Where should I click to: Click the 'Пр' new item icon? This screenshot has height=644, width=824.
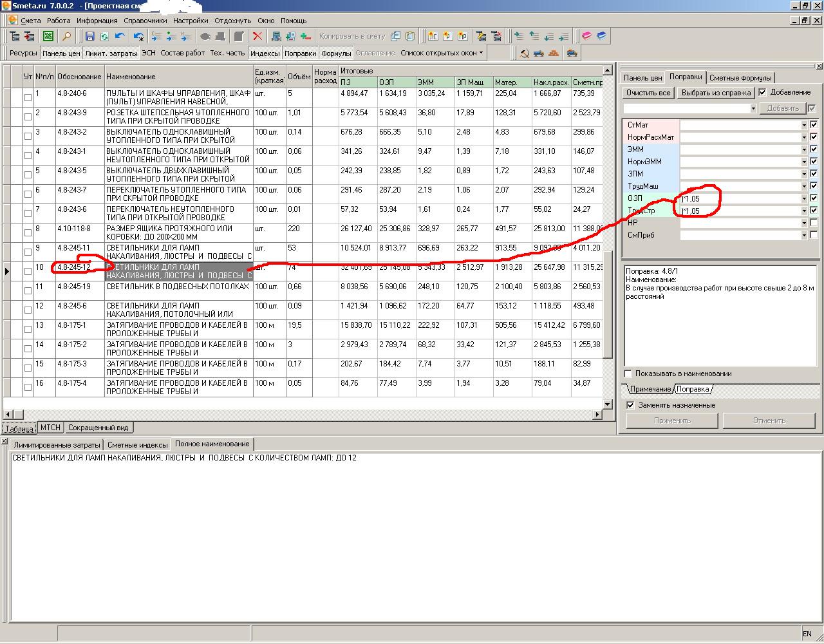click(462, 36)
